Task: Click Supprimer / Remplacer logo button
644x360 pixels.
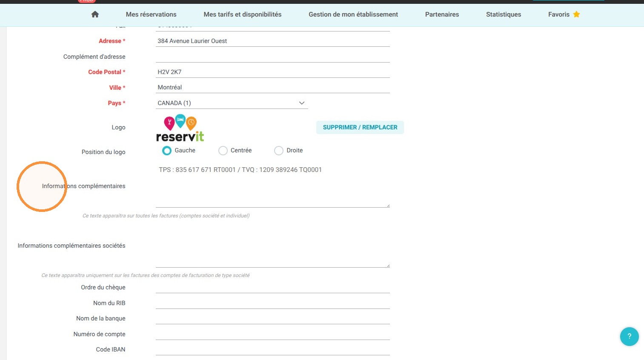Action: [360, 127]
